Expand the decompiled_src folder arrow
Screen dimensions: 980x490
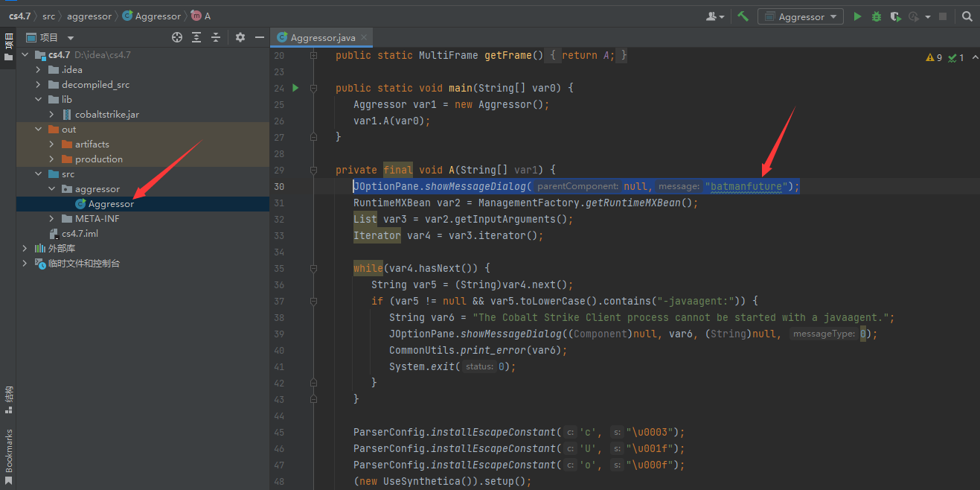(39, 84)
